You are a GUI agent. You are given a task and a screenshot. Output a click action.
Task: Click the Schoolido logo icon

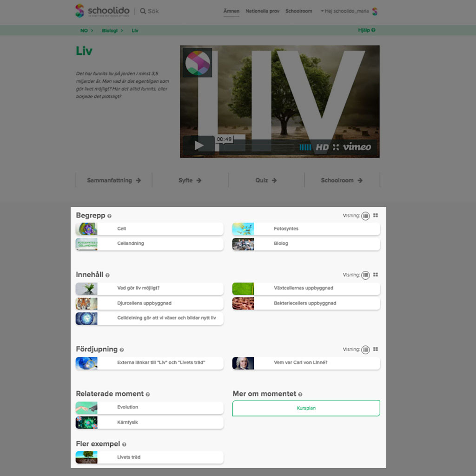click(80, 11)
